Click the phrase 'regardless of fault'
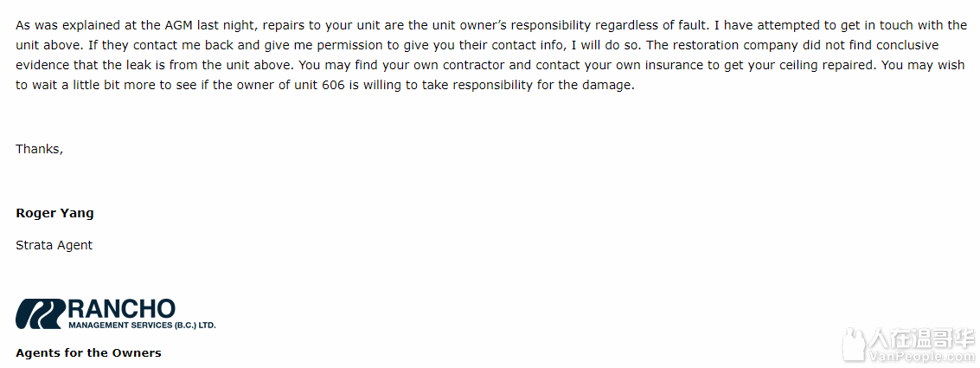Viewport: 980px width, 368px height. click(x=650, y=25)
